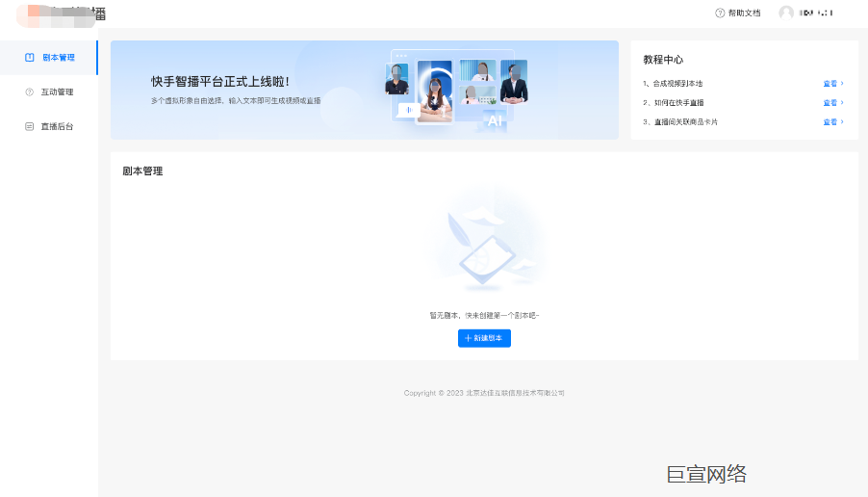
Task: Open the 帮助文档 link
Action: click(744, 13)
